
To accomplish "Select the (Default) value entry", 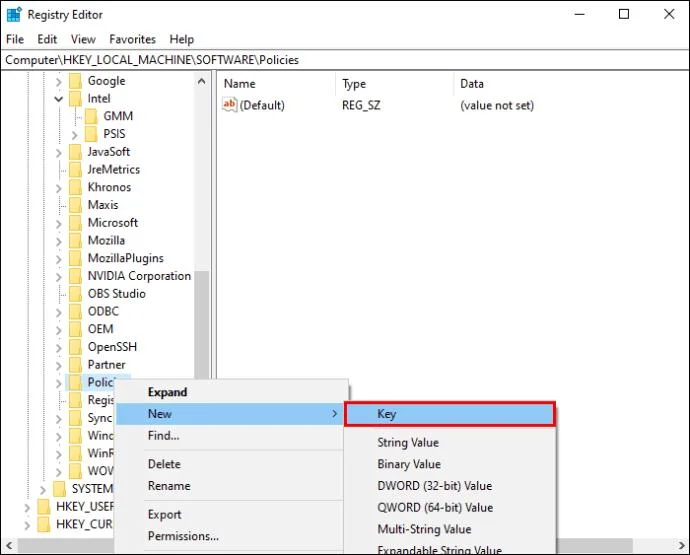I will (x=262, y=106).
